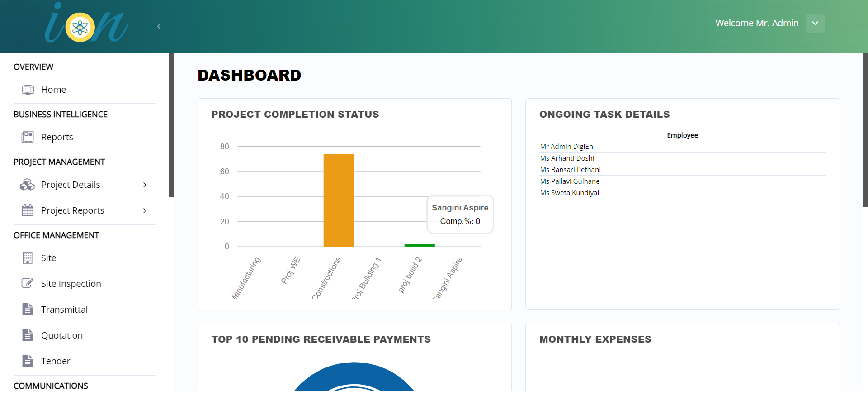
Task: Click the Tender document icon
Action: pos(28,361)
